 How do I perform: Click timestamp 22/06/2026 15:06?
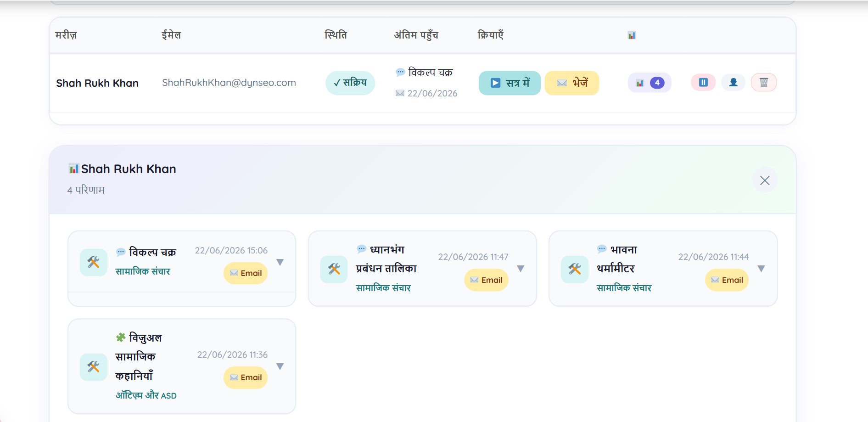(231, 250)
